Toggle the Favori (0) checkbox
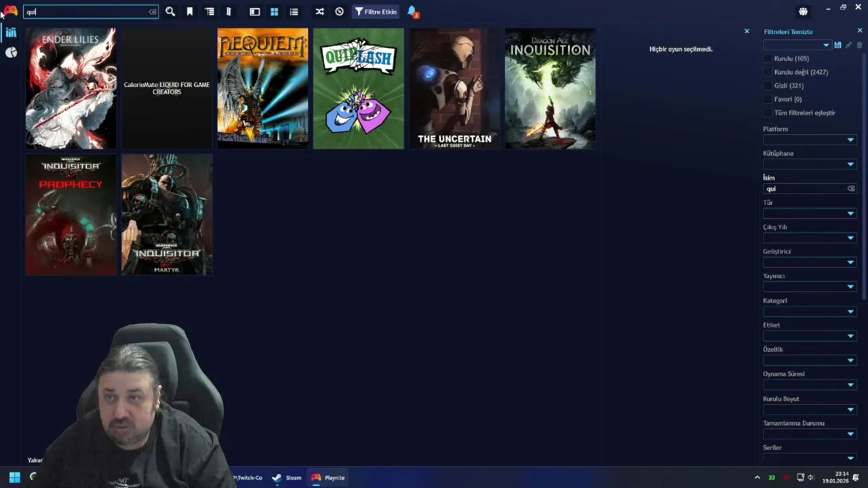The image size is (868, 488). 768,99
